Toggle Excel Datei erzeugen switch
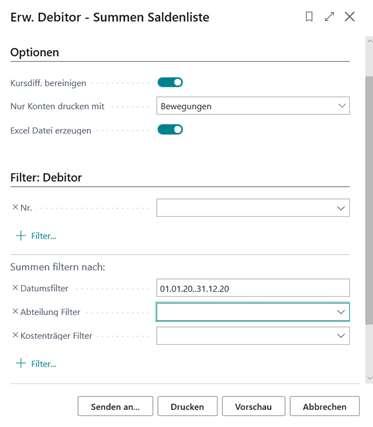Viewport: 373px width, 427px height. click(170, 129)
